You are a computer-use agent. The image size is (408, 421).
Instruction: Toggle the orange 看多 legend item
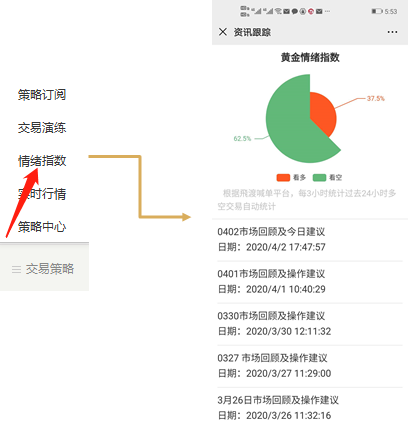(x=291, y=178)
